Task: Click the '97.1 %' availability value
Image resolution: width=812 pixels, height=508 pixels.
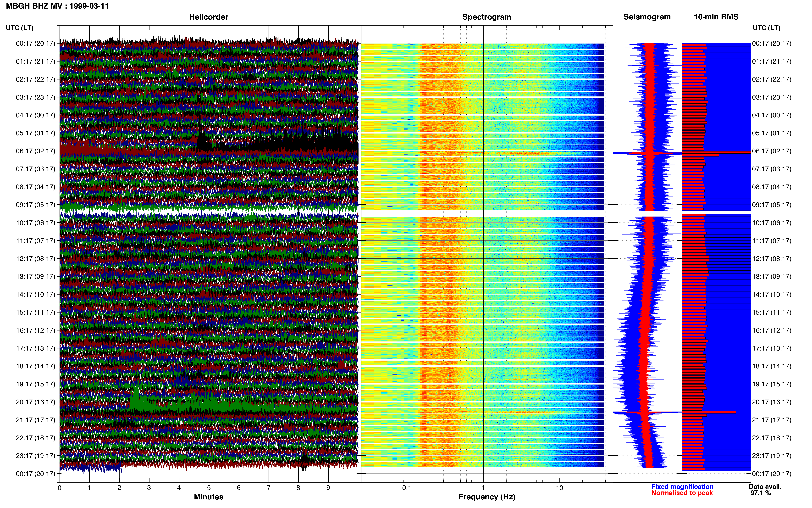Action: point(761,493)
